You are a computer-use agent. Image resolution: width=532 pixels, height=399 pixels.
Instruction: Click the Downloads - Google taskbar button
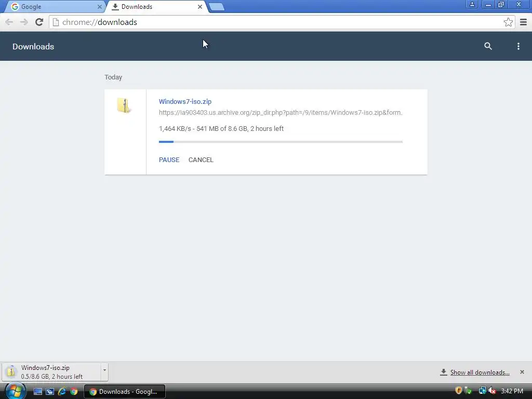[125, 392]
